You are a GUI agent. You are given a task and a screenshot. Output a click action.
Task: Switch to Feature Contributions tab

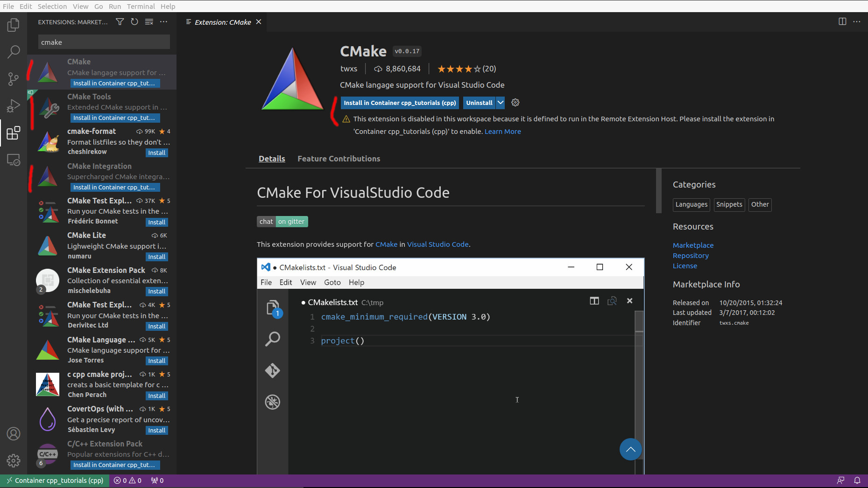click(x=339, y=159)
